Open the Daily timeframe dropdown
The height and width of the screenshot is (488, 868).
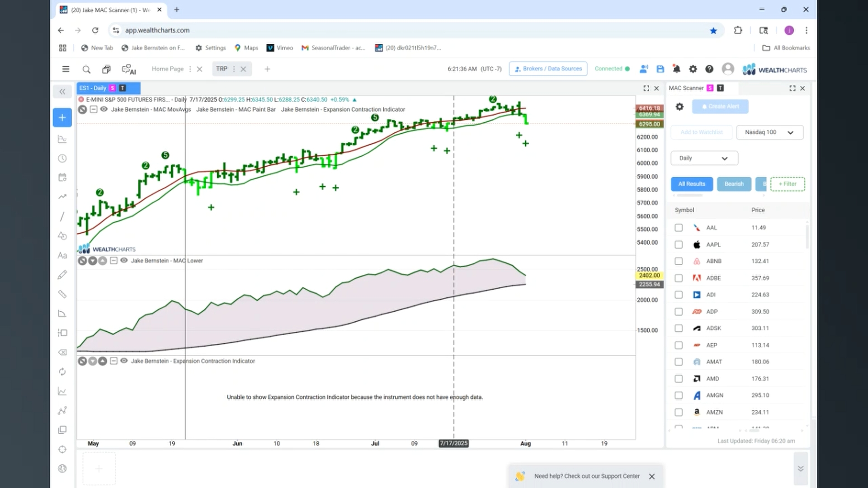click(704, 158)
